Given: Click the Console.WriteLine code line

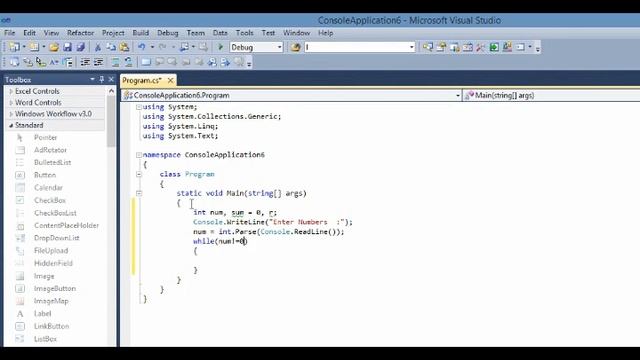Looking at the screenshot, I should coord(273,222).
